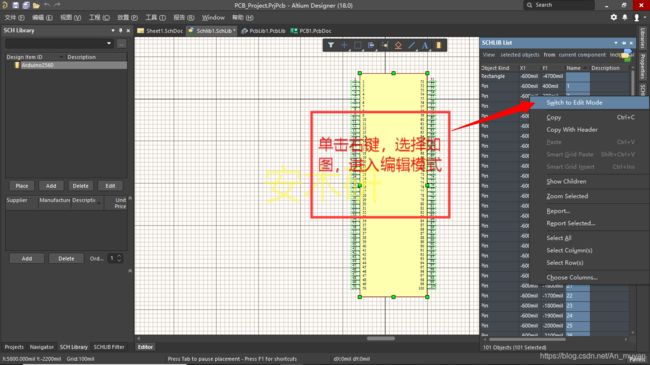The image size is (650, 365).
Task: Open the SCHLIB List panel options arrow
Action: [x=616, y=43]
